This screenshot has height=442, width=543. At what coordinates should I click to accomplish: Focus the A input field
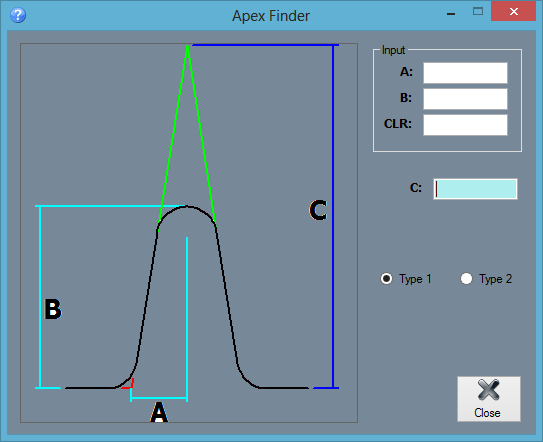(x=465, y=73)
